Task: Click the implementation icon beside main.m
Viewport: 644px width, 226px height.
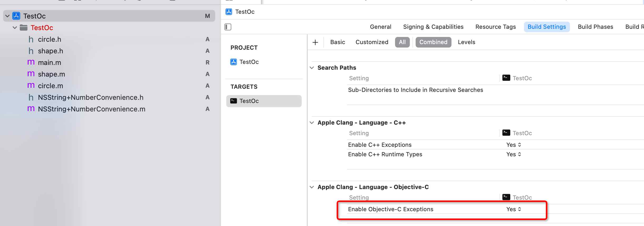Action: [x=31, y=63]
